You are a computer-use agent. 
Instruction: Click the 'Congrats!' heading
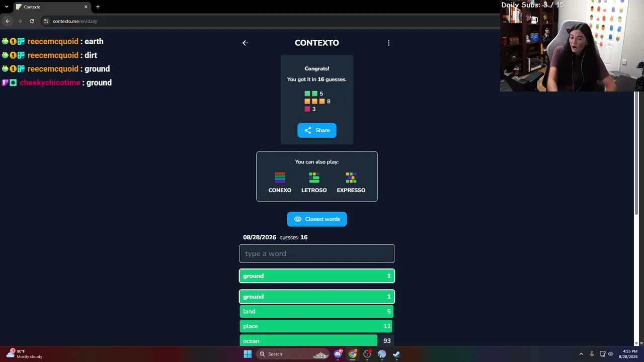[x=317, y=68]
